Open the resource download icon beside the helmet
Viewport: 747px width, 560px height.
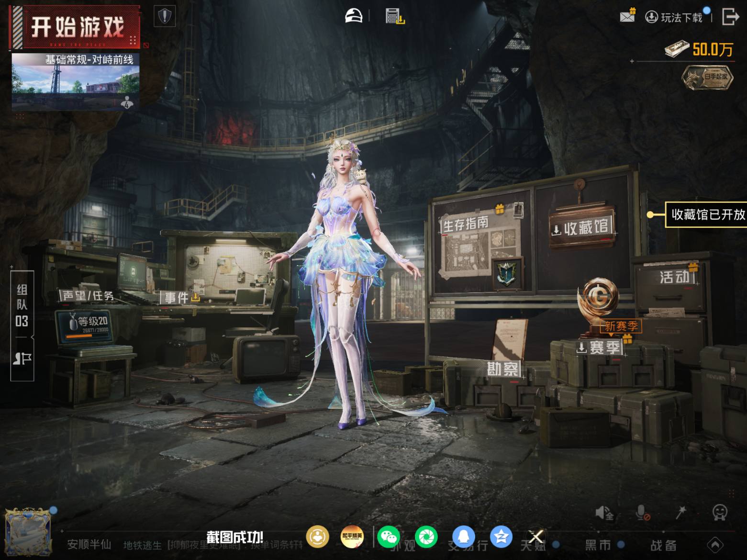click(395, 16)
